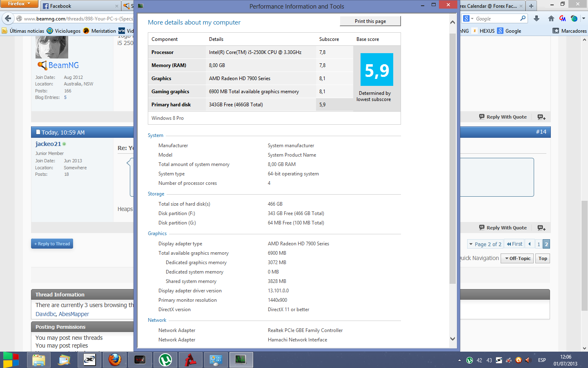The image size is (588, 368).
Task: Click the GM toolbar extension icon
Action: pos(563,18)
